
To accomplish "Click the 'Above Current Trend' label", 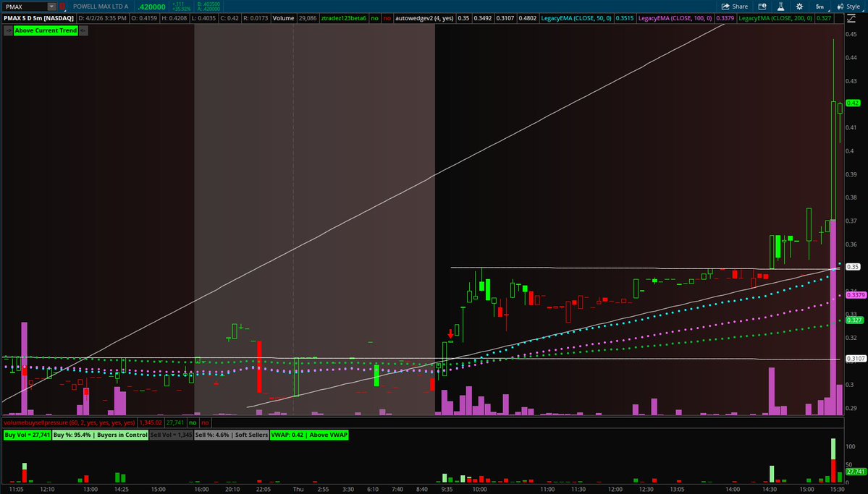I will (46, 30).
